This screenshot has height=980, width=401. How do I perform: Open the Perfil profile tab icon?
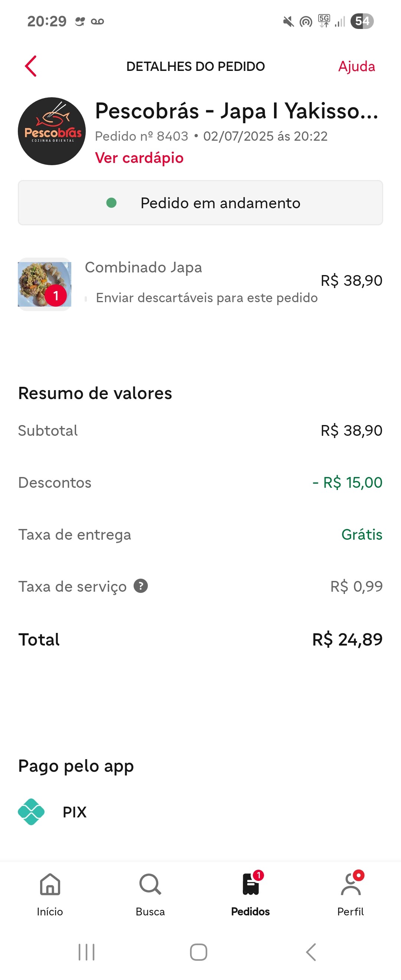click(351, 884)
